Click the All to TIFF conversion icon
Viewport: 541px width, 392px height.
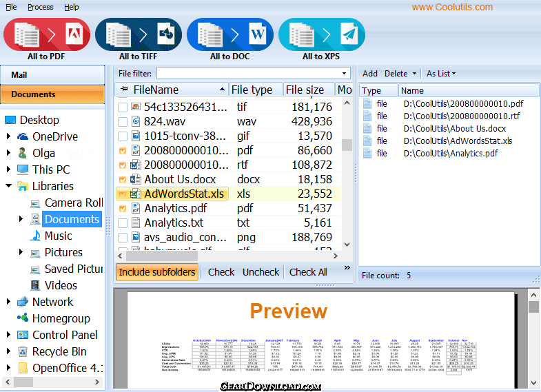click(x=139, y=34)
